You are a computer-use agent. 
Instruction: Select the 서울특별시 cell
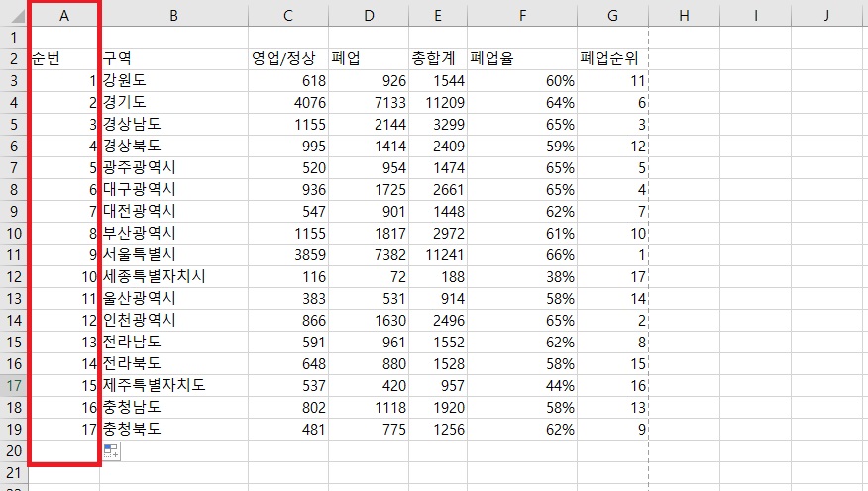pyautogui.click(x=173, y=255)
